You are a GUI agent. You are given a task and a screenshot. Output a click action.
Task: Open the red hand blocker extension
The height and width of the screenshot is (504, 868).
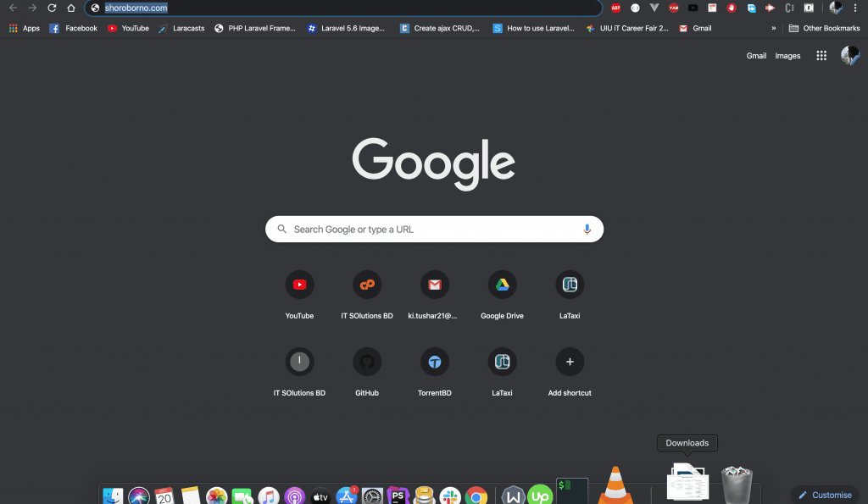tap(732, 8)
